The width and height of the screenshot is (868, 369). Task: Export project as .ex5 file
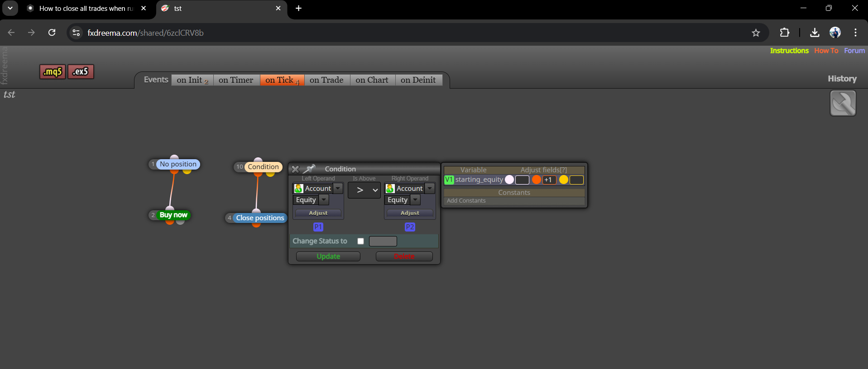pyautogui.click(x=81, y=71)
